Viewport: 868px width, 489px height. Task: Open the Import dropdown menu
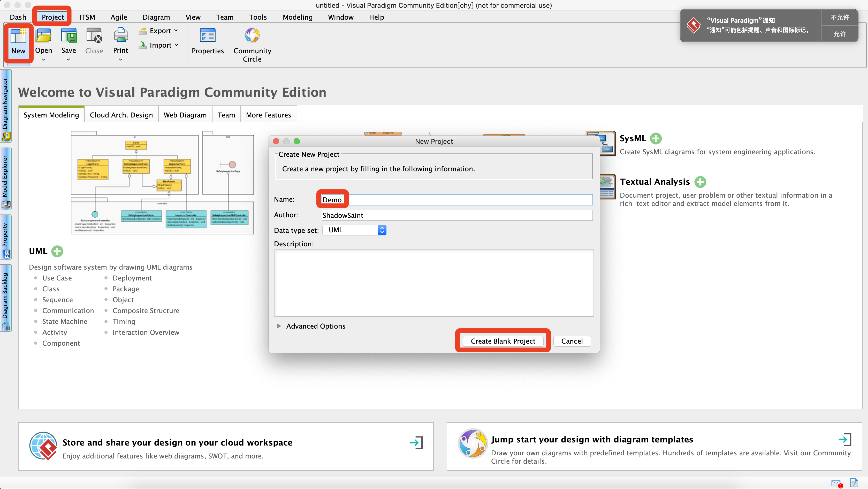click(159, 45)
